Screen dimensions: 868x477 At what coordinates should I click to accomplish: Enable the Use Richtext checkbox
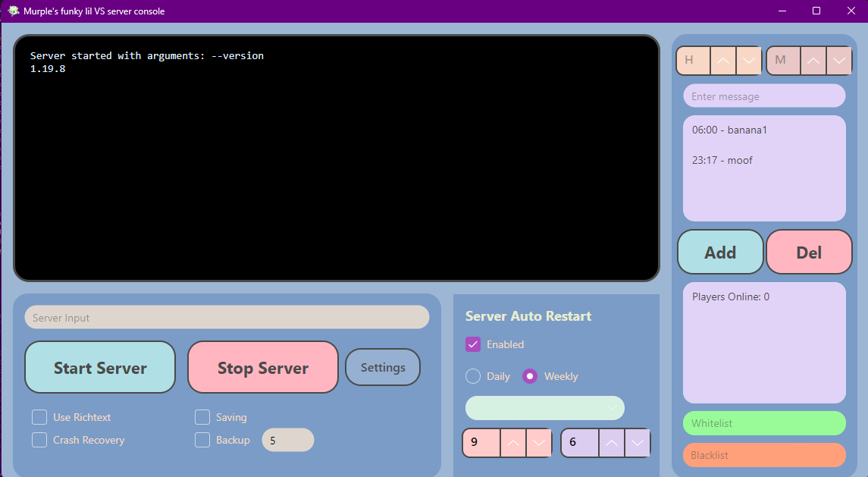(x=39, y=417)
